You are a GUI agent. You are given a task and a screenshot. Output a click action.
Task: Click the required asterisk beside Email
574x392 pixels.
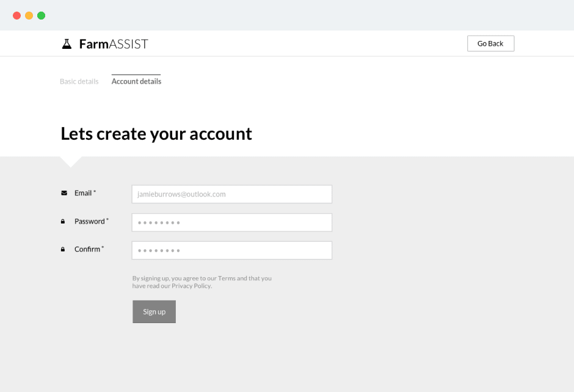(x=96, y=190)
